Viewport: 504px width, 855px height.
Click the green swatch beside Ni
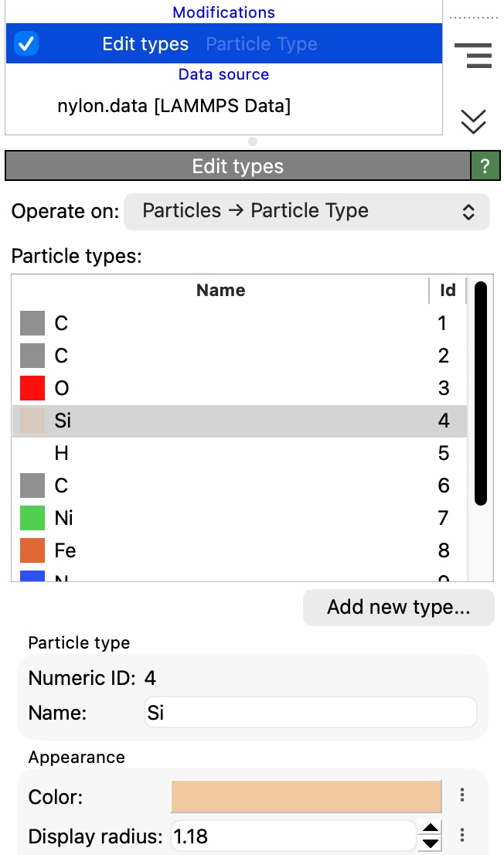(x=32, y=518)
